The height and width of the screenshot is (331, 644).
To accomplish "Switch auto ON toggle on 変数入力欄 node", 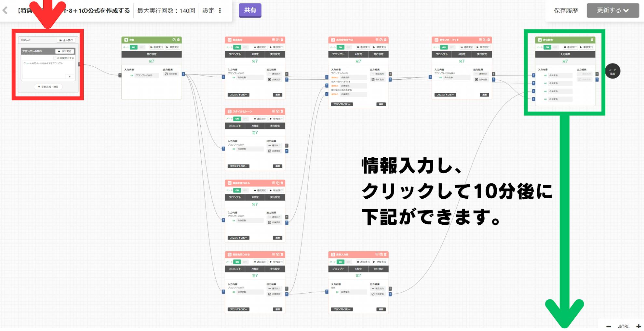I will click(341, 262).
